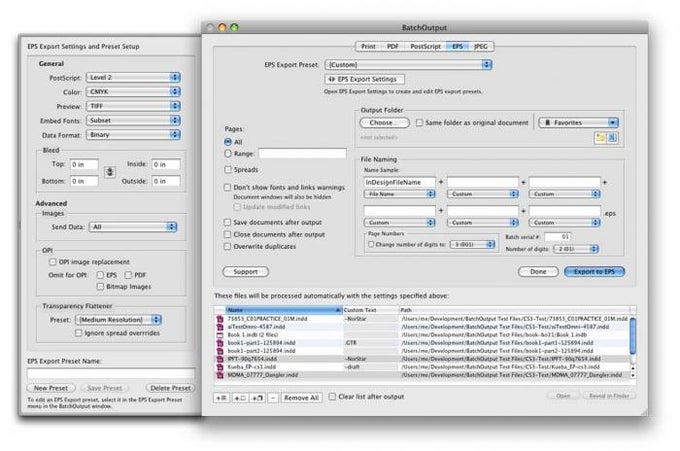Click the icon beside MDMA_07777_Dangler.indd
Screen dimensions: 680x451
click(x=220, y=375)
